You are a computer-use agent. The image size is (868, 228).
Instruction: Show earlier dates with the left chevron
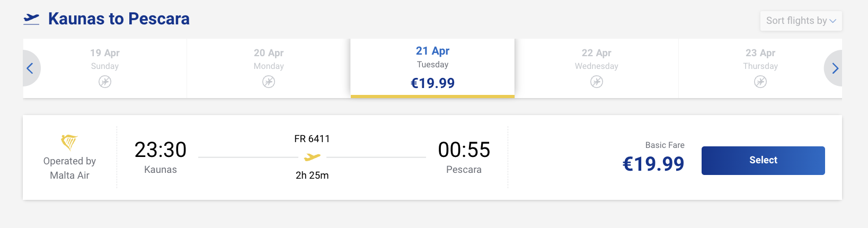click(x=30, y=68)
